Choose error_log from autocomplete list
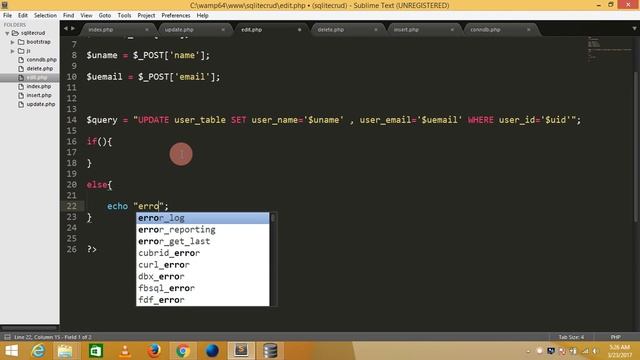 pyautogui.click(x=202, y=218)
